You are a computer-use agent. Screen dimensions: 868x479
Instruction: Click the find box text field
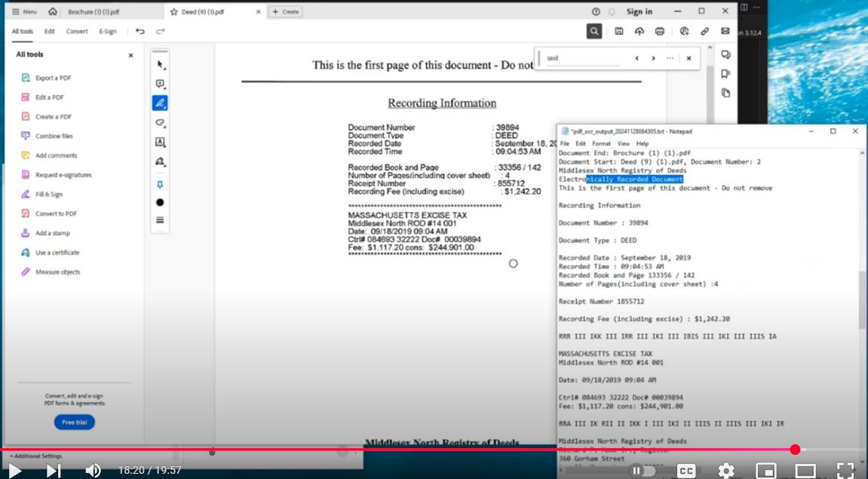[584, 58]
